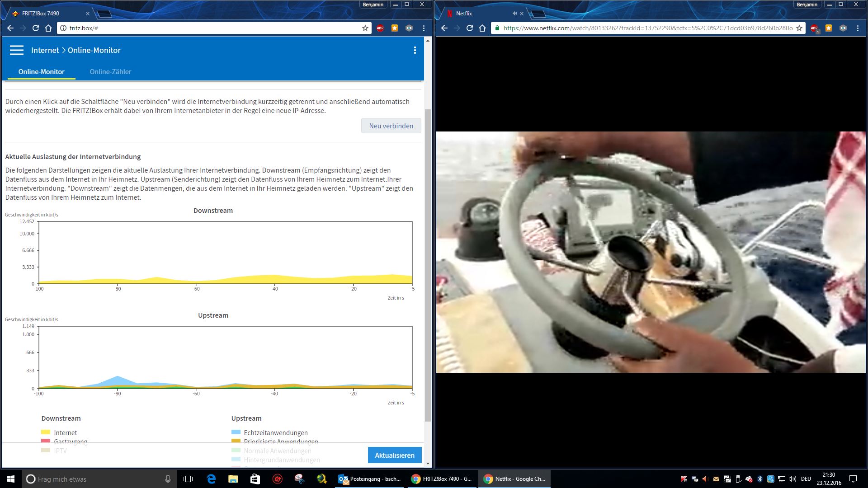
Task: Click the blue Echtzeitanwendungen legend swatch
Action: 236,432
